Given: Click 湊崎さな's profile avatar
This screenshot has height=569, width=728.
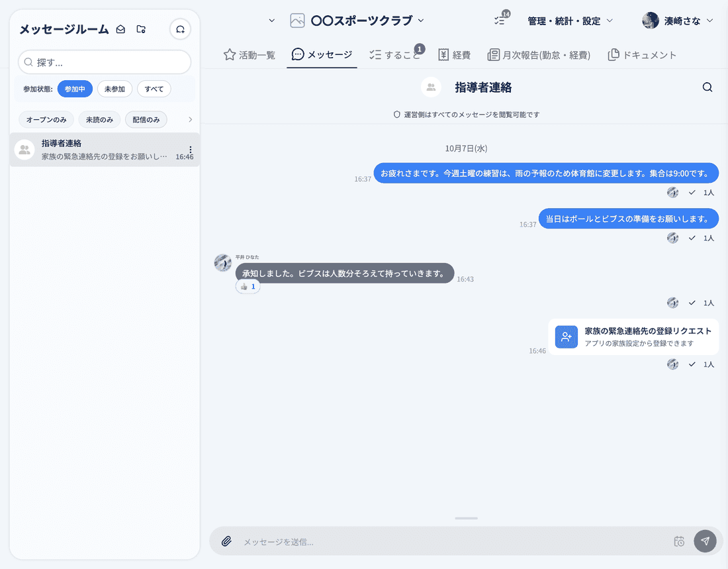Looking at the screenshot, I should (651, 21).
